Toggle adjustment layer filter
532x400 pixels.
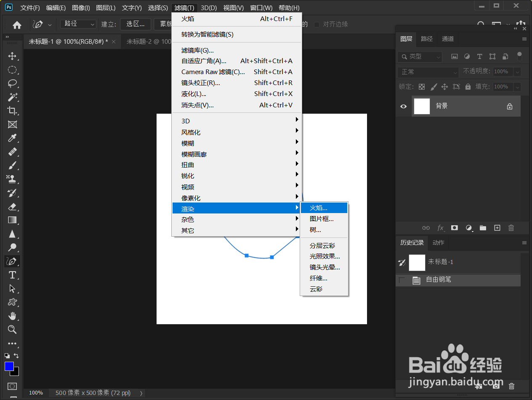(x=467, y=56)
